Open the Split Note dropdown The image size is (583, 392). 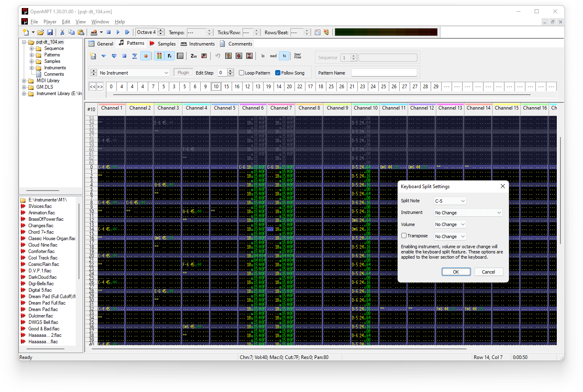(450, 201)
